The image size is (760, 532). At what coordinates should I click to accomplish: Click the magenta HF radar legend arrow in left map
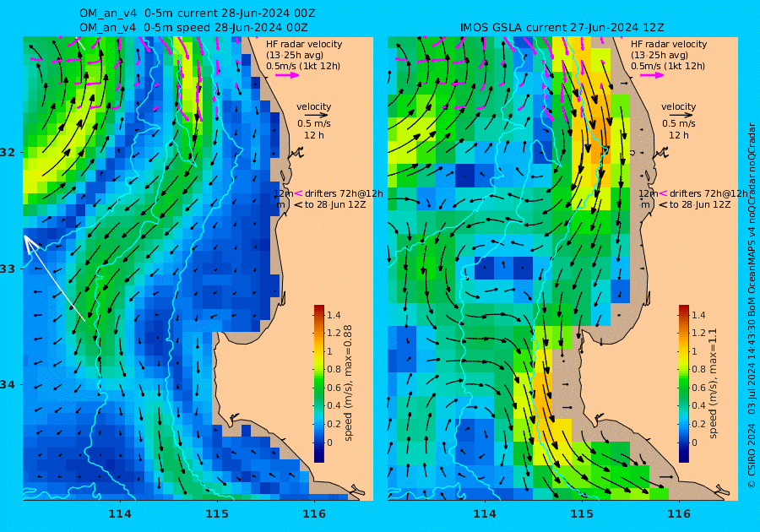coord(287,75)
